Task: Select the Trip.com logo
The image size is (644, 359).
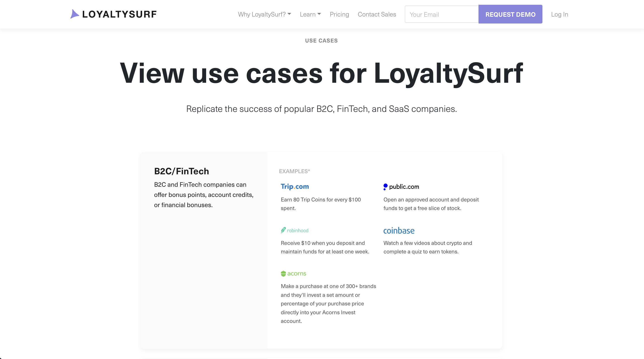Action: coord(294,186)
